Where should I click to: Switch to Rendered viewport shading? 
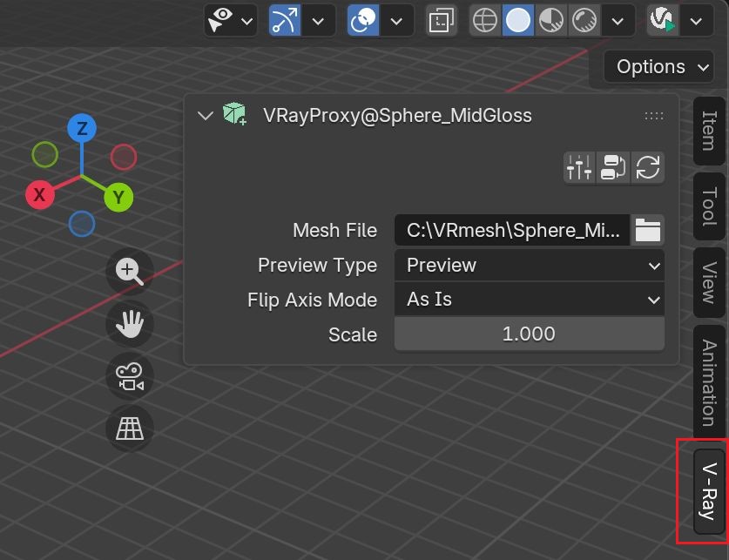click(x=584, y=20)
